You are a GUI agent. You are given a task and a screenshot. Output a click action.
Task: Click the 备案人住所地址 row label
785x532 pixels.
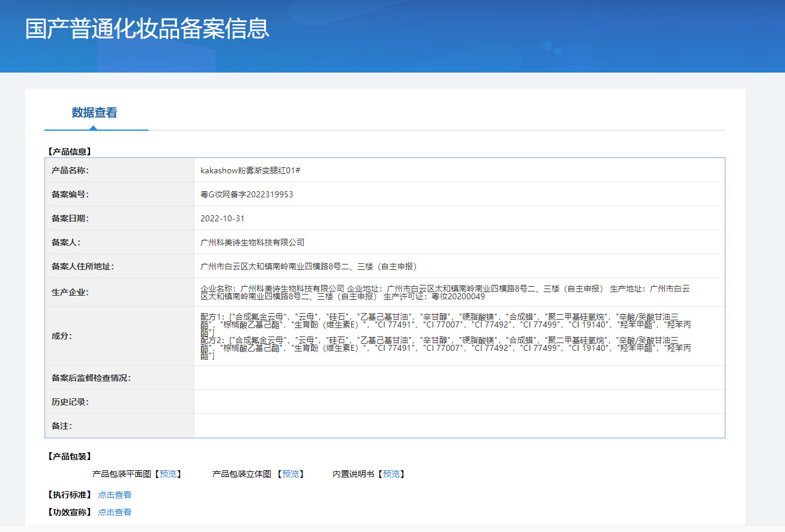[x=83, y=266]
